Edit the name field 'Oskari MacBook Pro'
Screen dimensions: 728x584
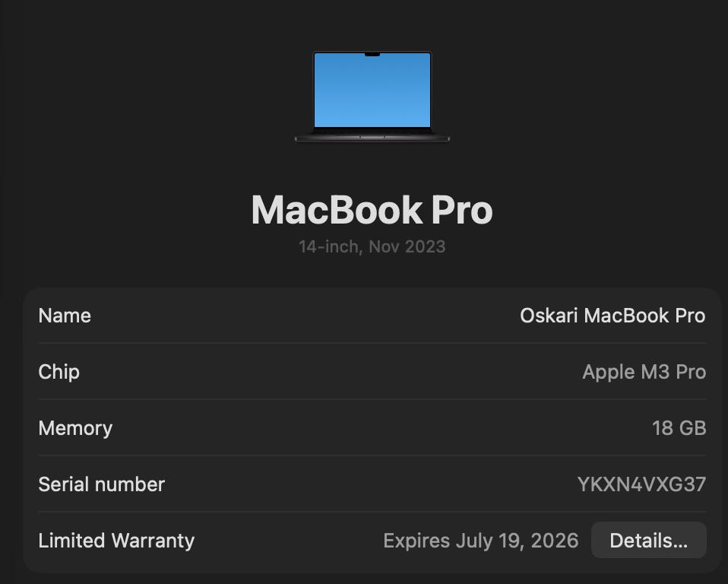612,316
